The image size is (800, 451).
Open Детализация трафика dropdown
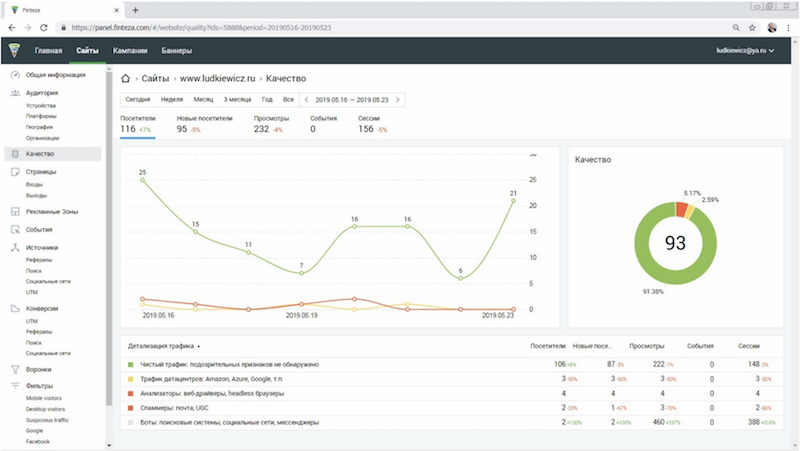tap(164, 346)
